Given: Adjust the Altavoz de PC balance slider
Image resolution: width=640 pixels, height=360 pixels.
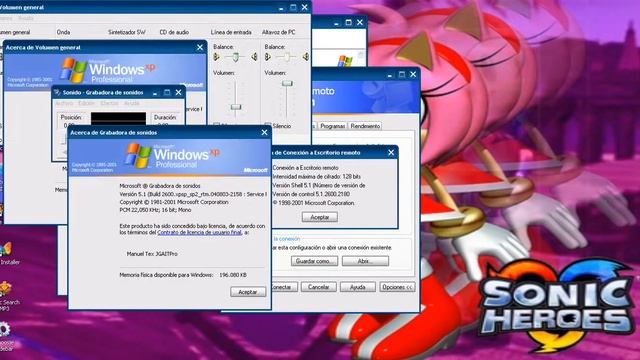Looking at the screenshot, I should coord(287,57).
